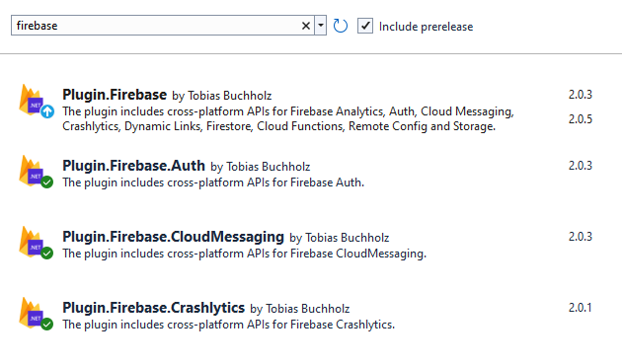The image size is (622, 364).
Task: Clear the firebase search text
Action: (305, 26)
